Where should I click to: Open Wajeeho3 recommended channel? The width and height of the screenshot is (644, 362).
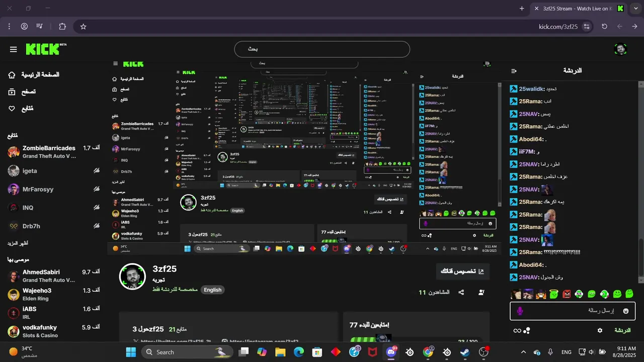pyautogui.click(x=53, y=294)
